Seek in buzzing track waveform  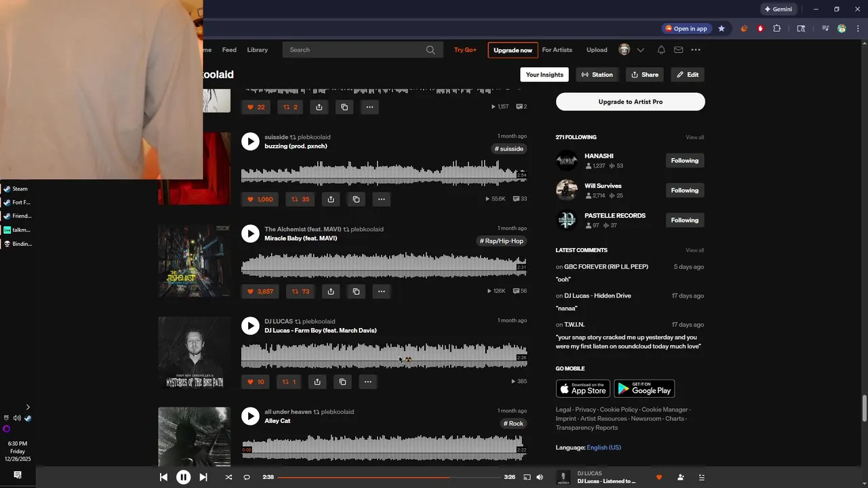tap(384, 172)
